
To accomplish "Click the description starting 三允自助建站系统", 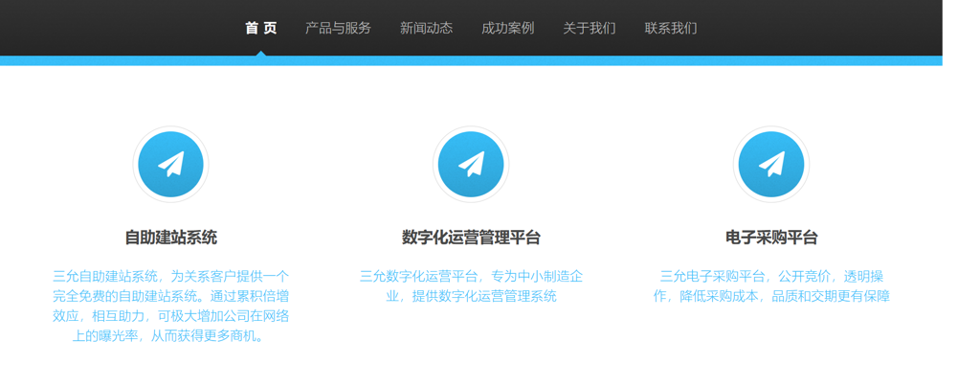I will (170, 307).
